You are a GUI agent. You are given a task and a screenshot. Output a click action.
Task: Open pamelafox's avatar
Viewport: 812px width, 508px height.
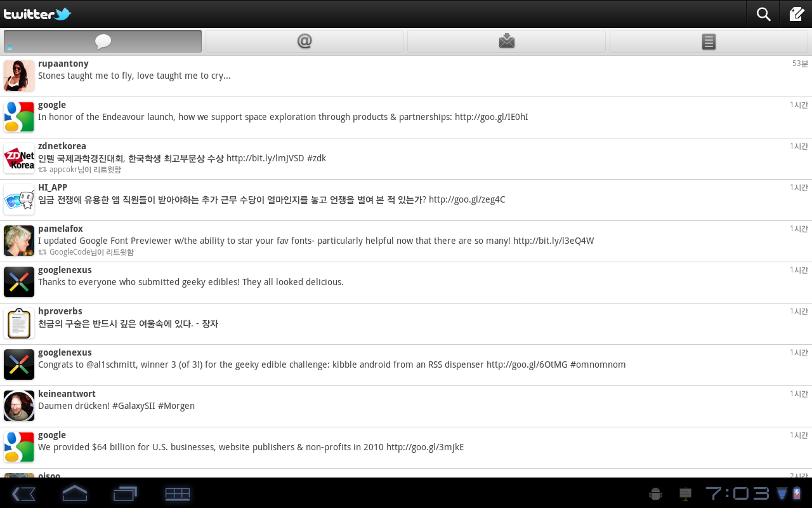[19, 241]
